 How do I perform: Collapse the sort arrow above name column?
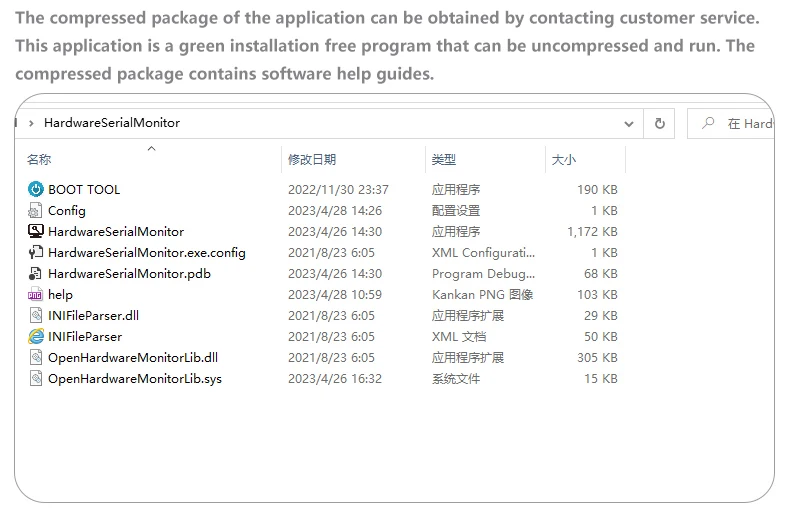(x=151, y=148)
